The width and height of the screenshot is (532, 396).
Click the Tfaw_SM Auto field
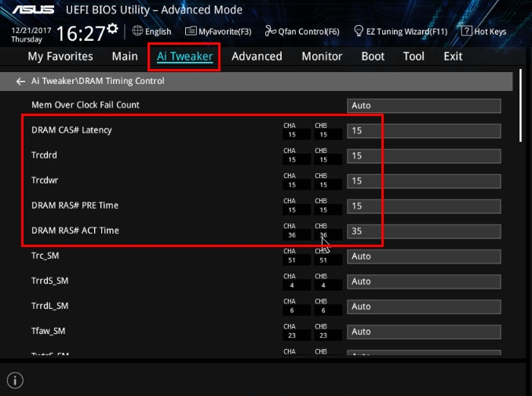coord(424,332)
